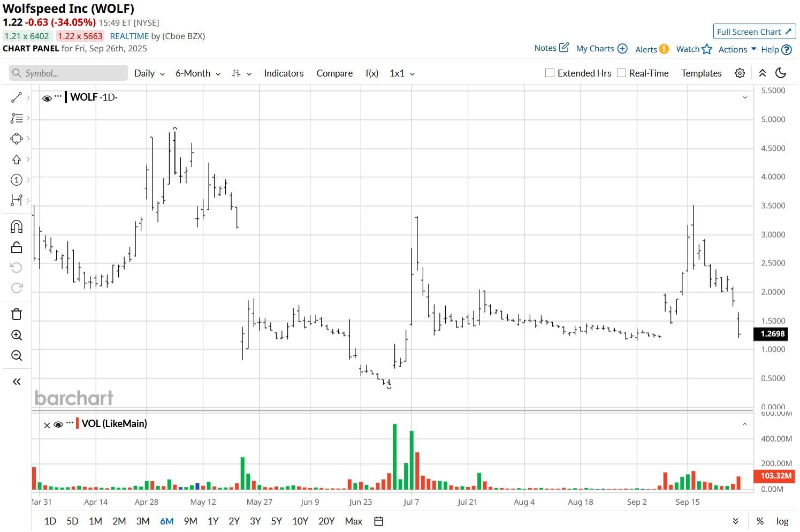The width and height of the screenshot is (800, 532).
Task: Enable Real-Time checkbox
Action: coord(621,73)
